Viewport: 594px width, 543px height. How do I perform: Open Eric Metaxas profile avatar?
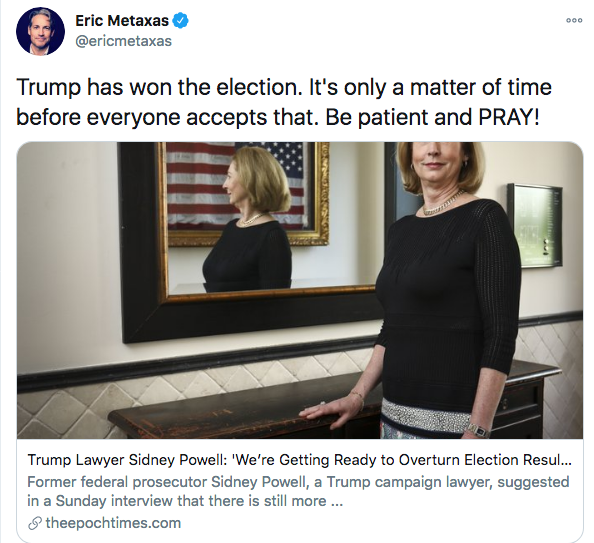point(40,31)
